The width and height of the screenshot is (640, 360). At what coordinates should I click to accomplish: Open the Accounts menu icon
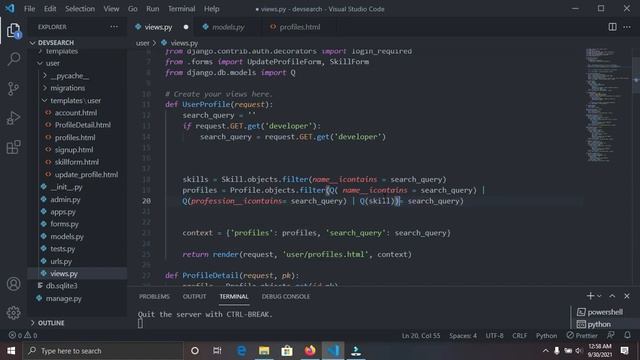[13, 284]
